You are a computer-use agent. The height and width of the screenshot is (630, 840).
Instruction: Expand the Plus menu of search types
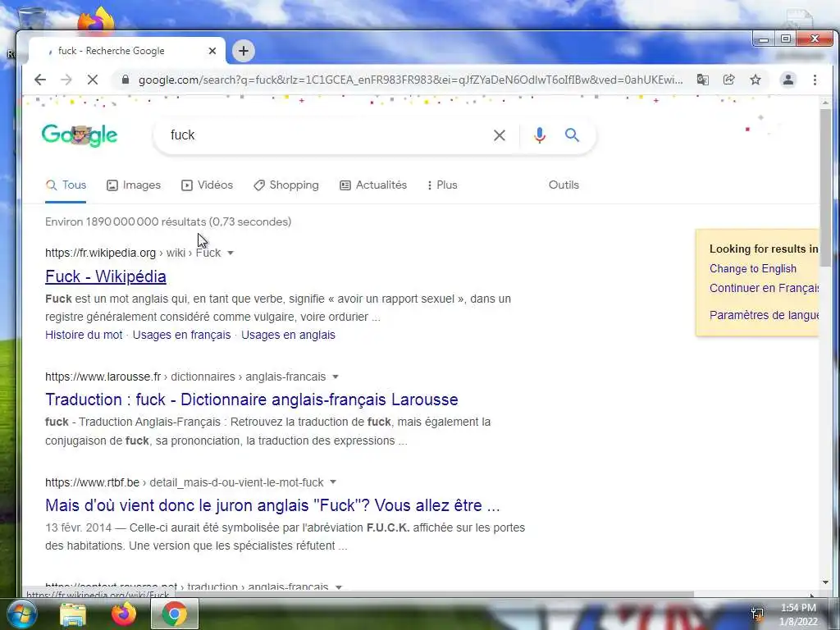click(x=442, y=185)
